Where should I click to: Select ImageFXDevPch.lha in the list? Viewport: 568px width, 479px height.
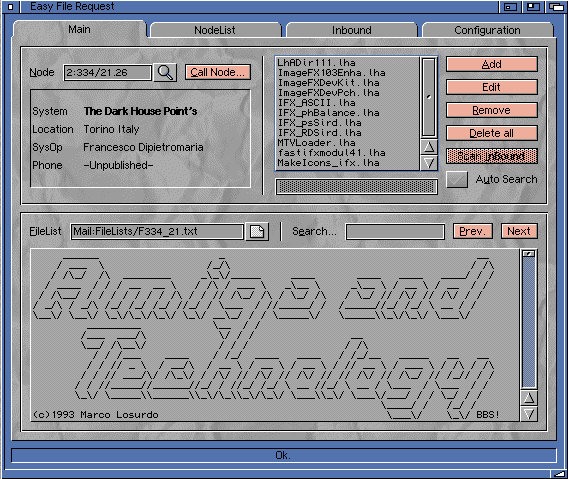(347, 93)
